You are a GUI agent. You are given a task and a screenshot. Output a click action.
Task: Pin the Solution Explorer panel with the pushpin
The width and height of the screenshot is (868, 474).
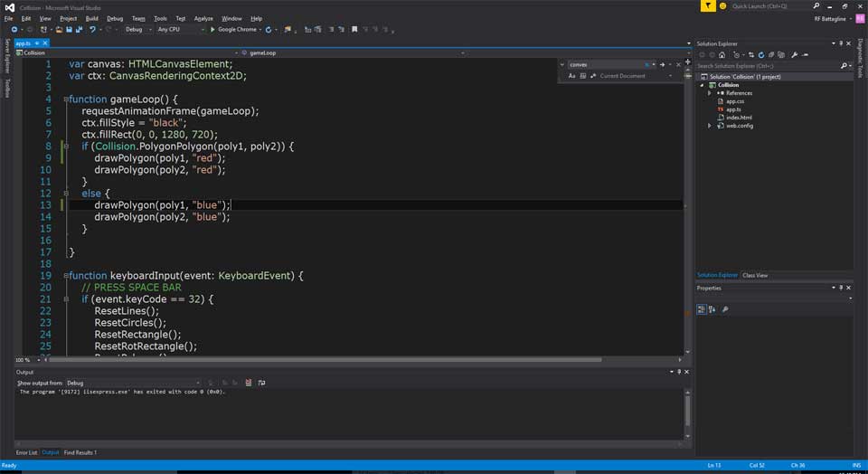point(841,43)
